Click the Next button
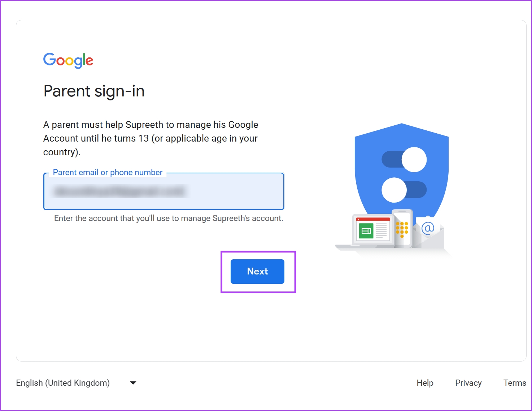 [257, 272]
